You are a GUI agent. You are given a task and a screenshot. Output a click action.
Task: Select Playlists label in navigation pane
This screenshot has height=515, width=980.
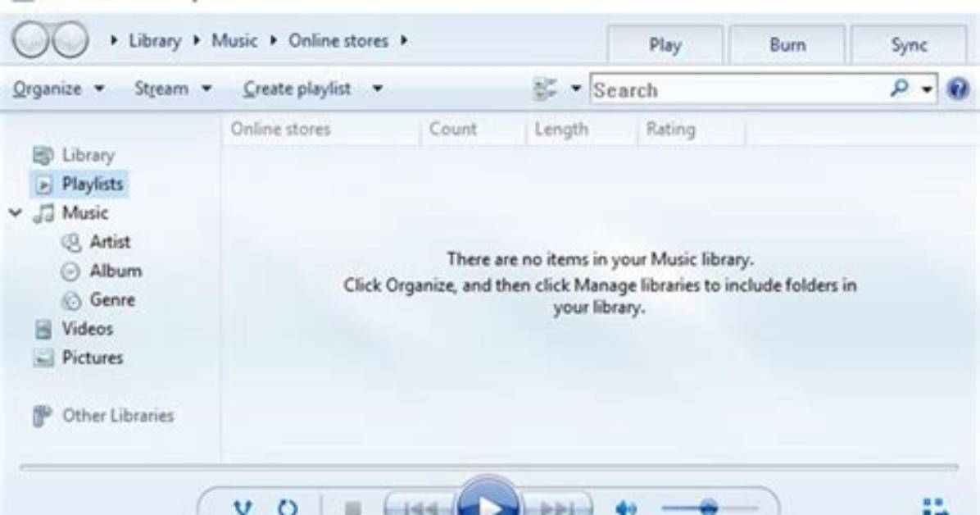tap(93, 185)
